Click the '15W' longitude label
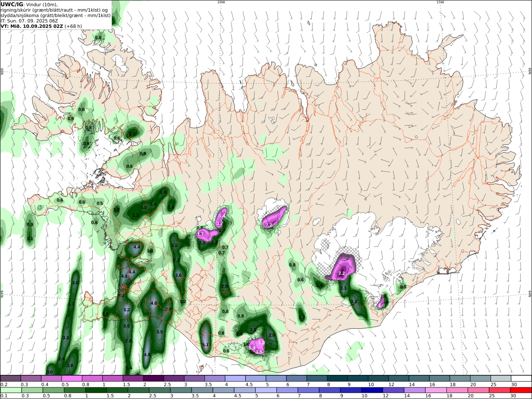 (x=440, y=2)
